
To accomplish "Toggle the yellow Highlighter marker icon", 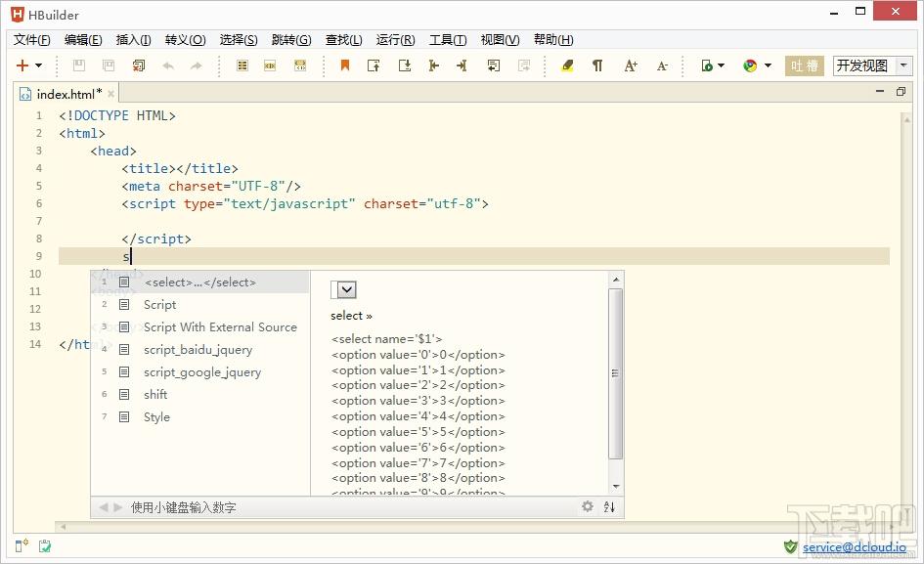I will click(x=567, y=65).
